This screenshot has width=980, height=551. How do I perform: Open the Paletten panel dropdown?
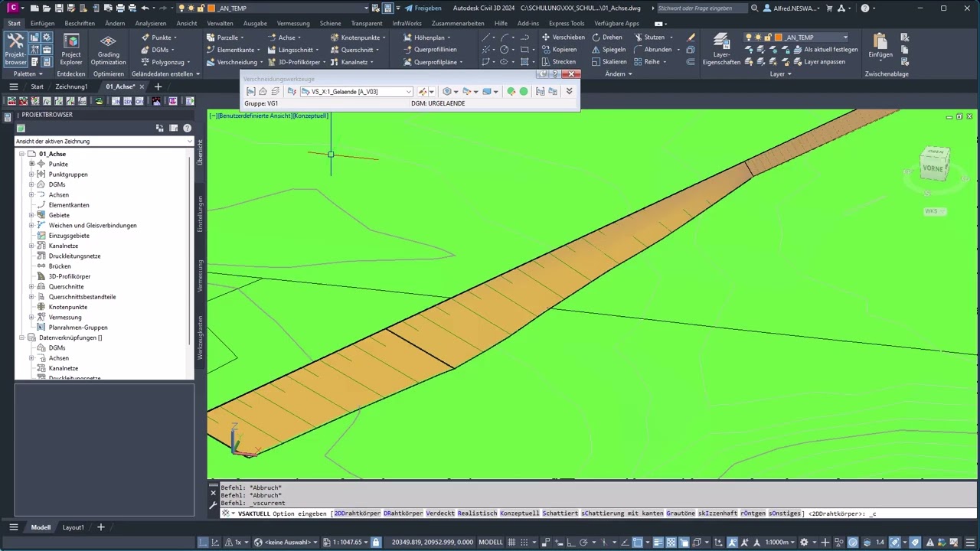coord(28,74)
